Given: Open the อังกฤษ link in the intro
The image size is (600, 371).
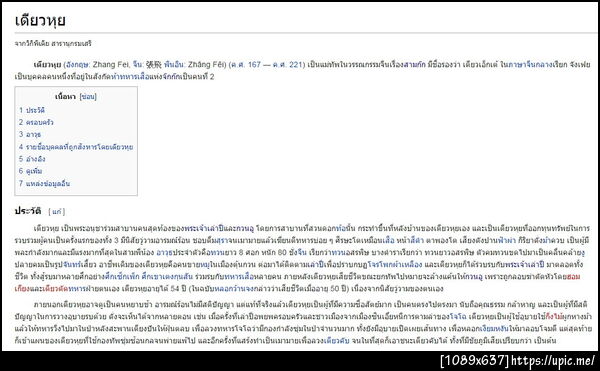Looking at the screenshot, I should [78, 64].
